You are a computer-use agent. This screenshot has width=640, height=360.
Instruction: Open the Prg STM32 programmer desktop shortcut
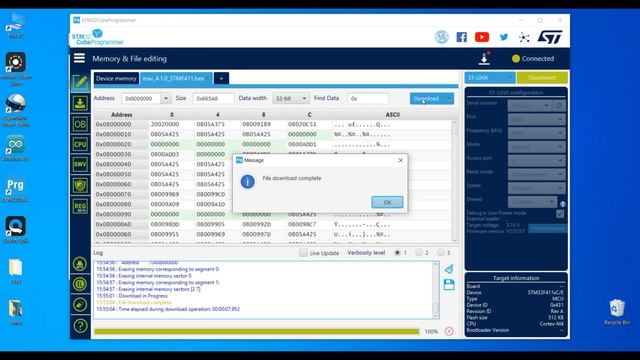16,190
